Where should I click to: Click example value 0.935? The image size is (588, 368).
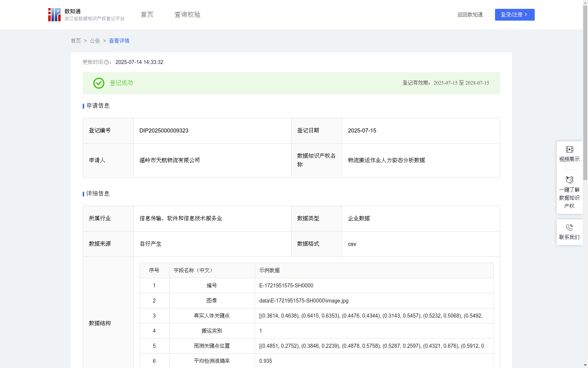(266, 361)
